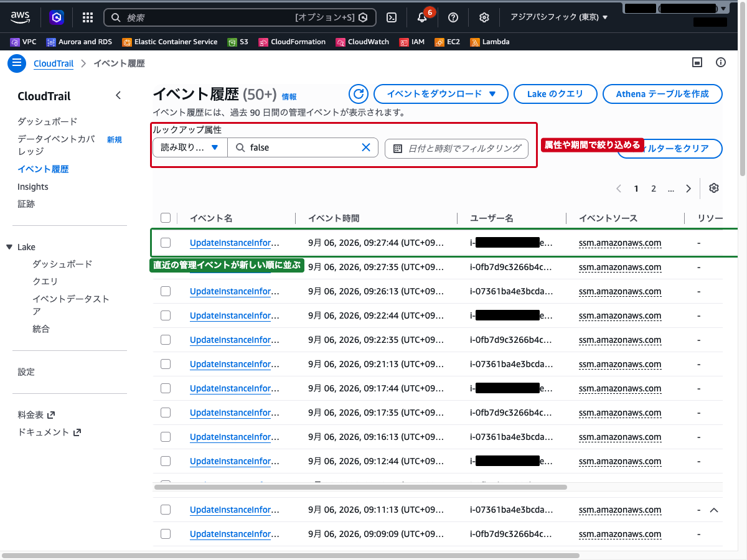Open the イベントをダウンロード dropdown

coord(439,94)
